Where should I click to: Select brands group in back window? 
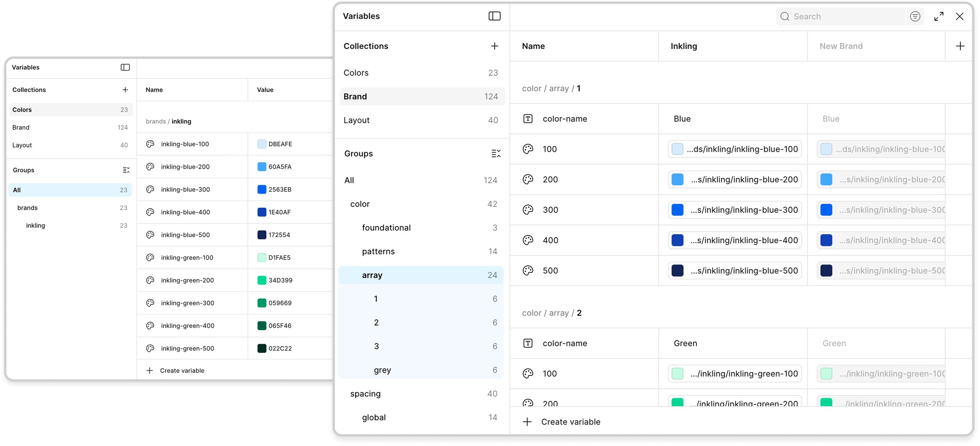click(70, 208)
